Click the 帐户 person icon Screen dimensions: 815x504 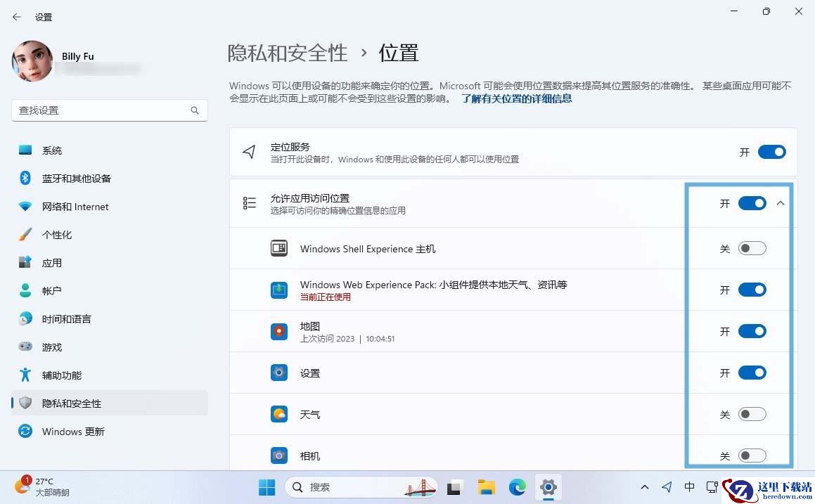[x=25, y=290]
